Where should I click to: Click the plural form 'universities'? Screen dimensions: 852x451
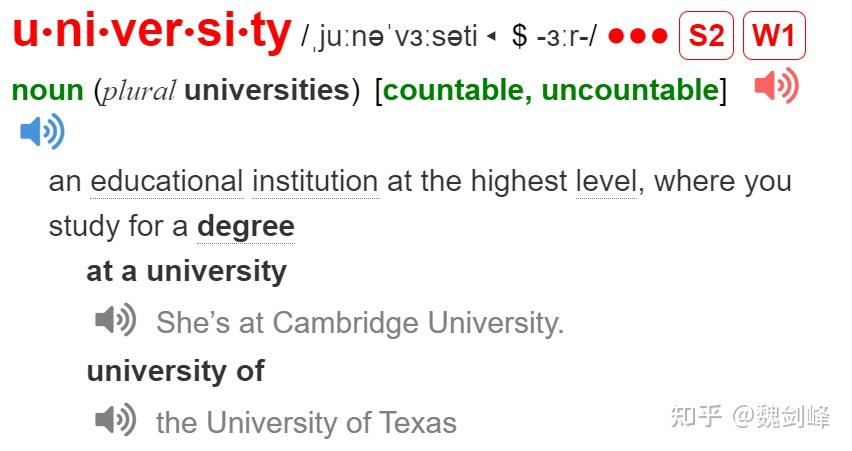tap(267, 90)
